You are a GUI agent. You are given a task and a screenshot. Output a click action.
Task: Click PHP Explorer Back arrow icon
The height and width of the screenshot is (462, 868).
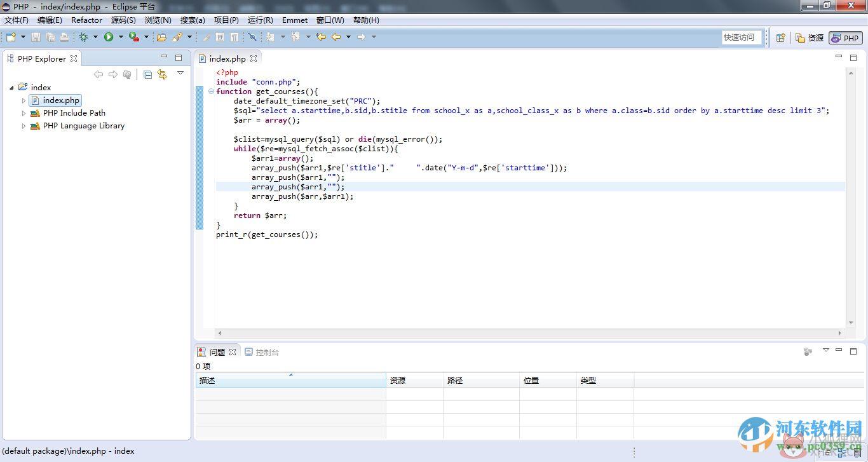tap(98, 74)
